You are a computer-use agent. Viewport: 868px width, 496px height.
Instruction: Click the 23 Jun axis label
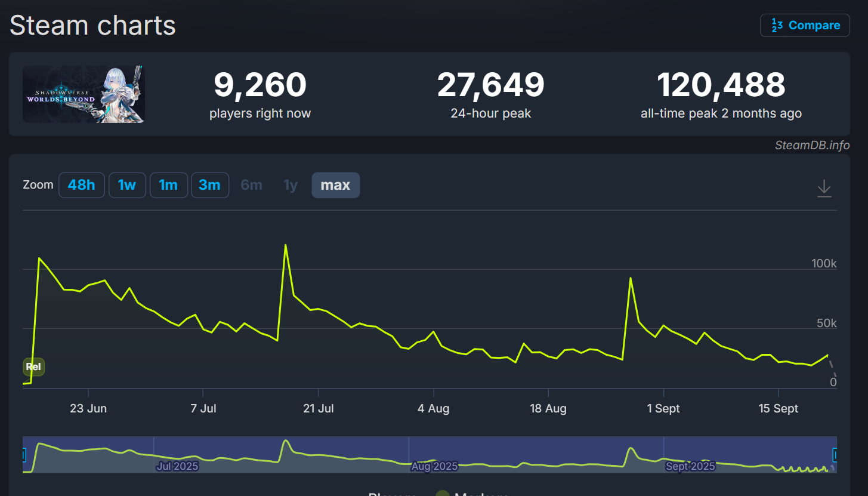(88, 409)
